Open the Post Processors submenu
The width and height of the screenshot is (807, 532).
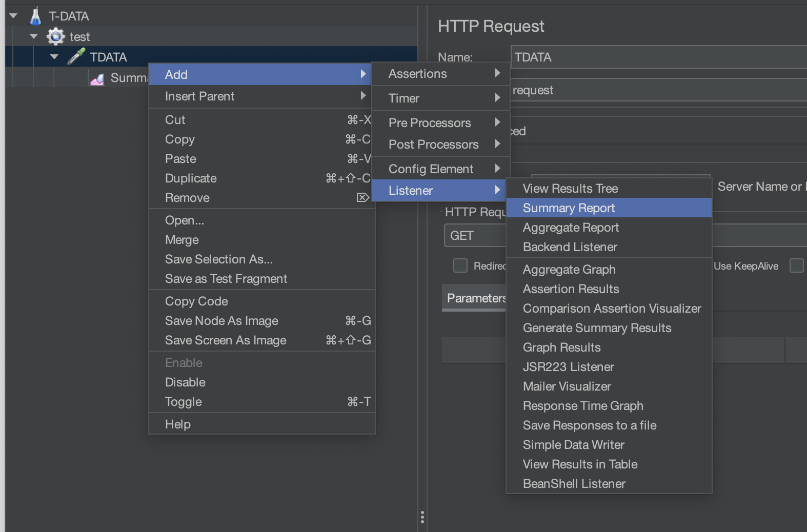[441, 145]
